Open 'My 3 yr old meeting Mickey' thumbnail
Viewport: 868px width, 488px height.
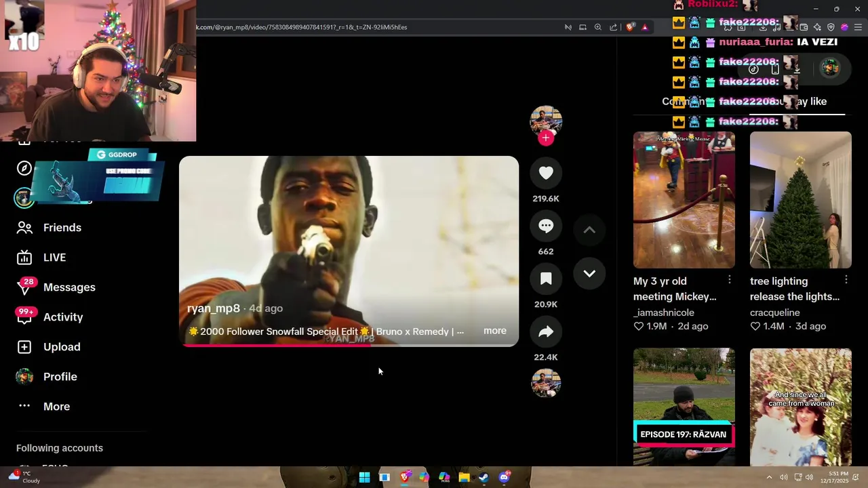tap(684, 200)
